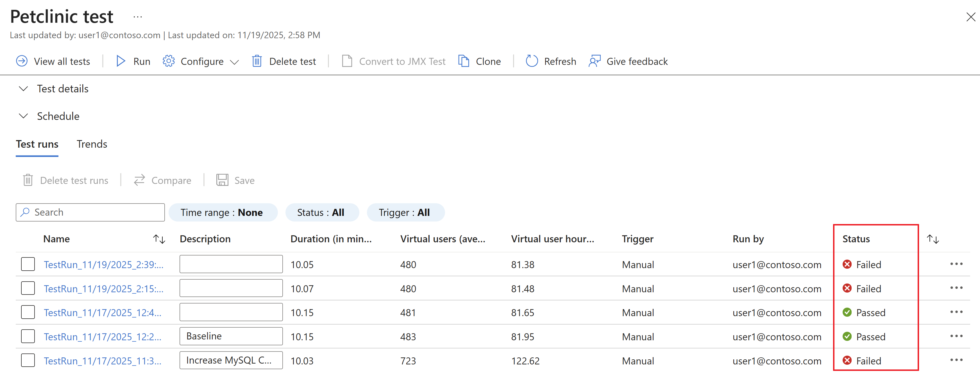The height and width of the screenshot is (372, 980).
Task: Sort by Status using its sort arrows
Action: click(933, 239)
